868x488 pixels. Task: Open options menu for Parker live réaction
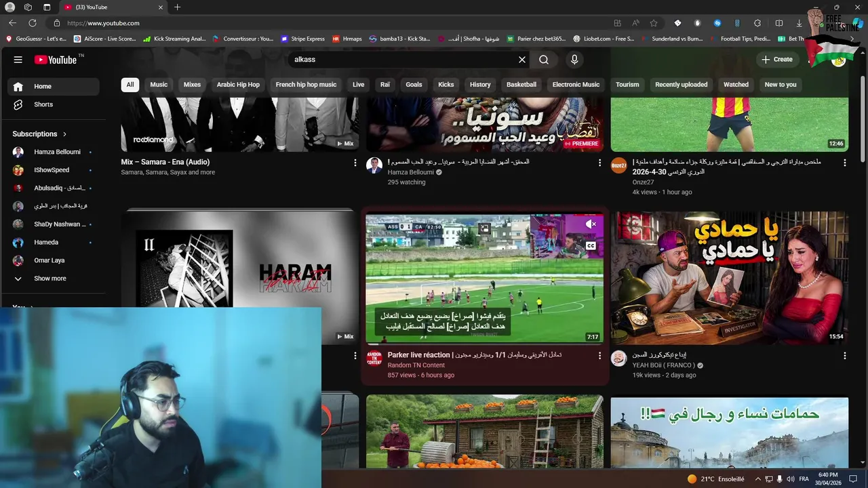click(x=599, y=355)
